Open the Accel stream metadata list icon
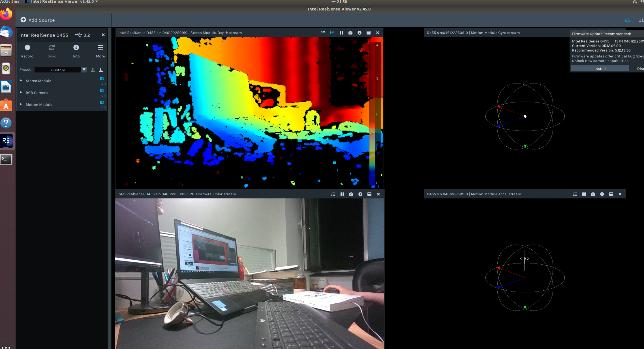 click(x=575, y=194)
